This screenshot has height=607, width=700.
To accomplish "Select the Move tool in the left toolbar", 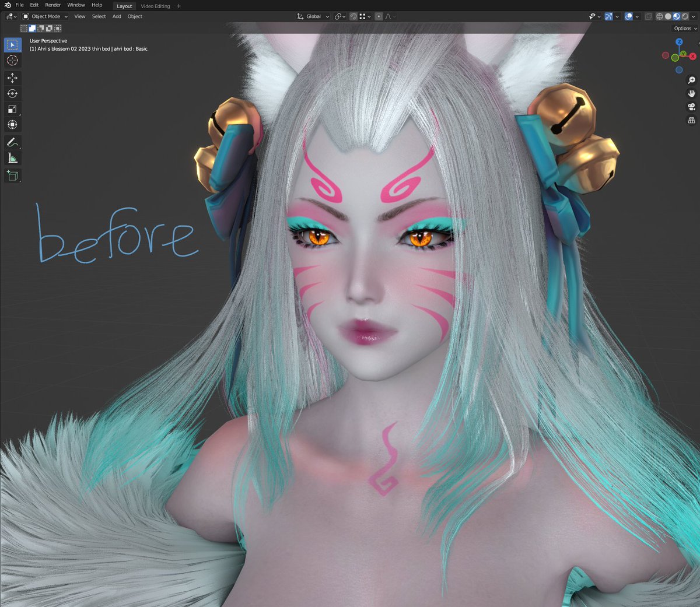I will 12,78.
